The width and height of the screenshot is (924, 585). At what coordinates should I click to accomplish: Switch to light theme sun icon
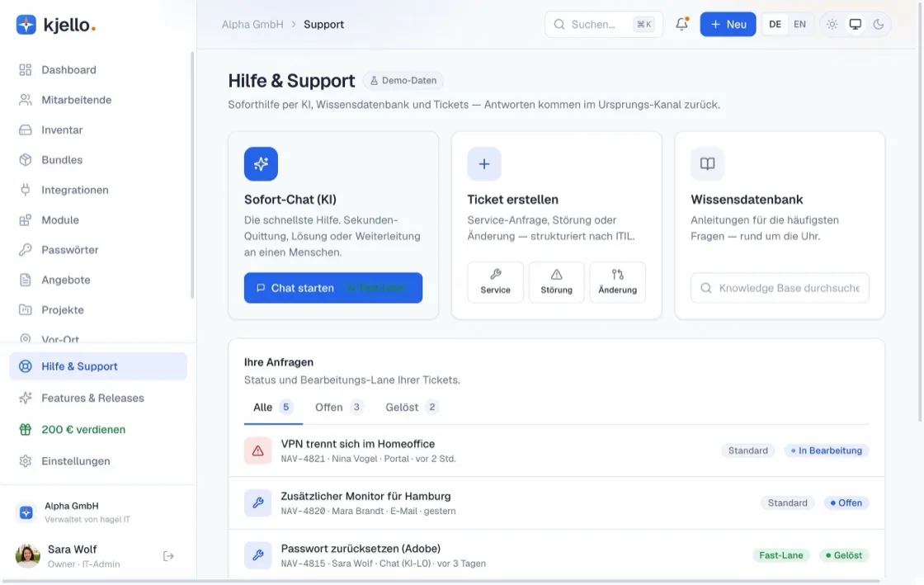pyautogui.click(x=832, y=24)
